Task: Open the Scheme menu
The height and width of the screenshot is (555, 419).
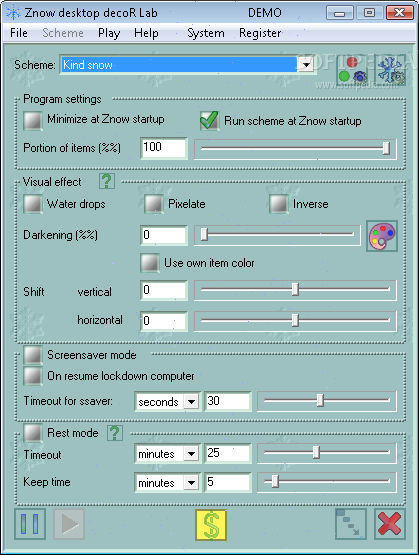Action: [63, 33]
